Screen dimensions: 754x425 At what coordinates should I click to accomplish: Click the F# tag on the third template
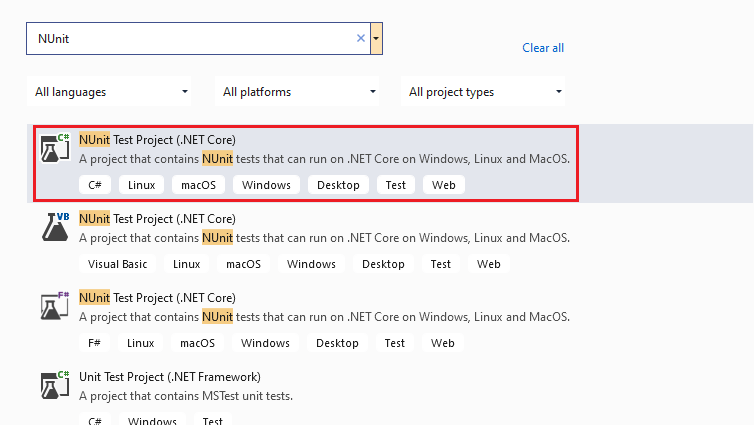94,343
